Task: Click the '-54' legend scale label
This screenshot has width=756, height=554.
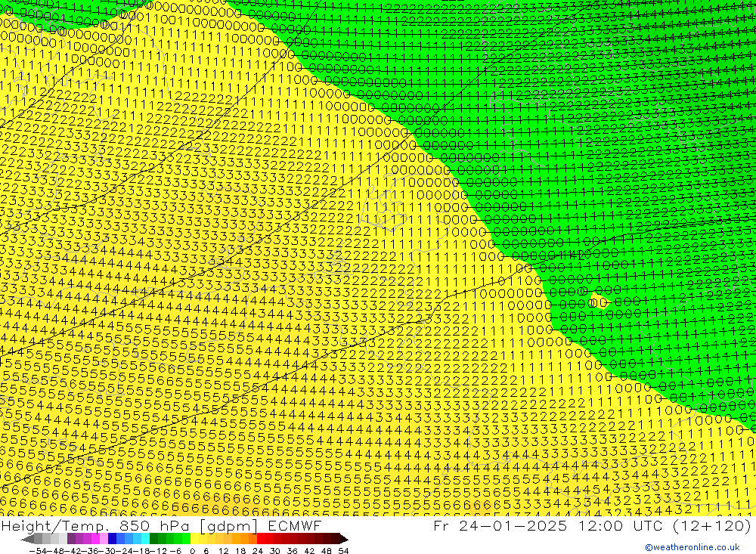Action: [38, 551]
